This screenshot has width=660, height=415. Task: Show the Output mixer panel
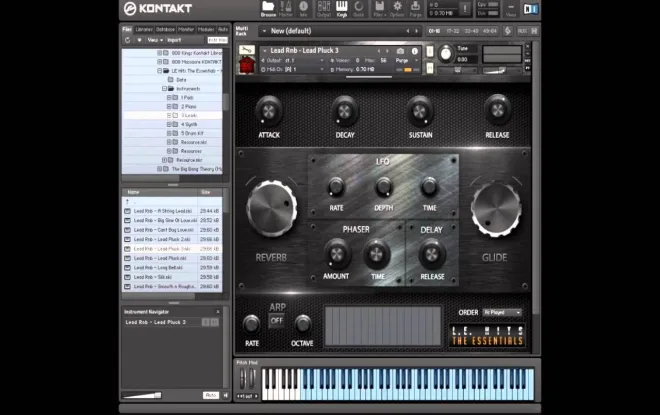pyautogui.click(x=324, y=9)
